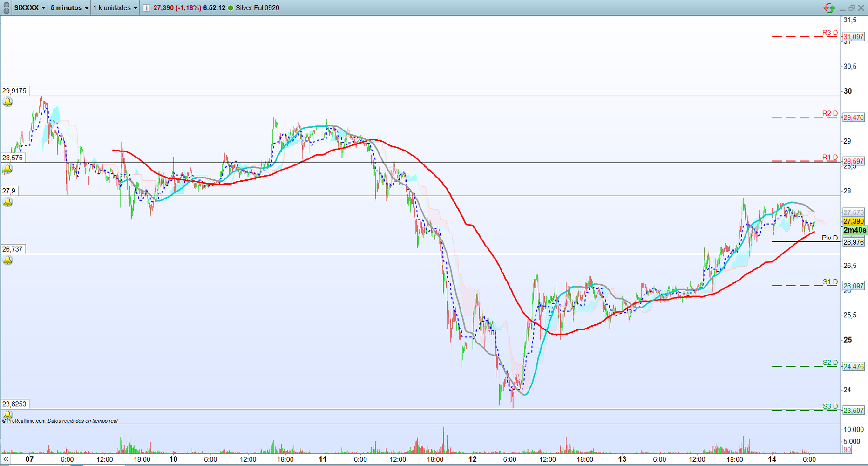Click the chain link icon beside SIXXXX
This screenshot has height=466, width=868.
(6, 8)
